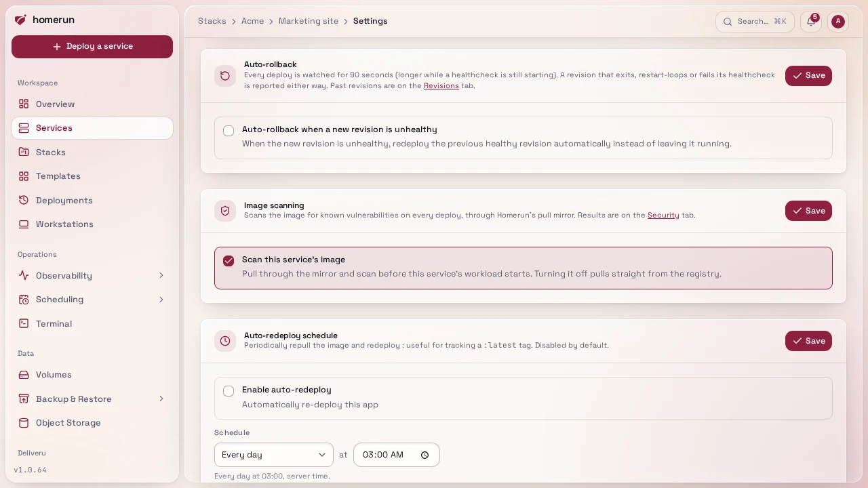
Task: Save the Auto-redeploy schedule settings
Action: [808, 341]
